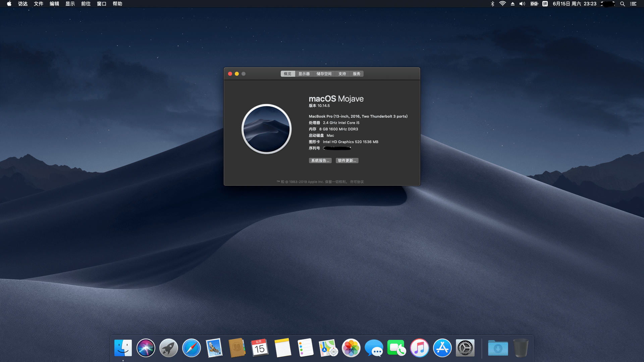Screen dimensions: 644x362
Task: Open 前往 menu
Action: point(86,4)
